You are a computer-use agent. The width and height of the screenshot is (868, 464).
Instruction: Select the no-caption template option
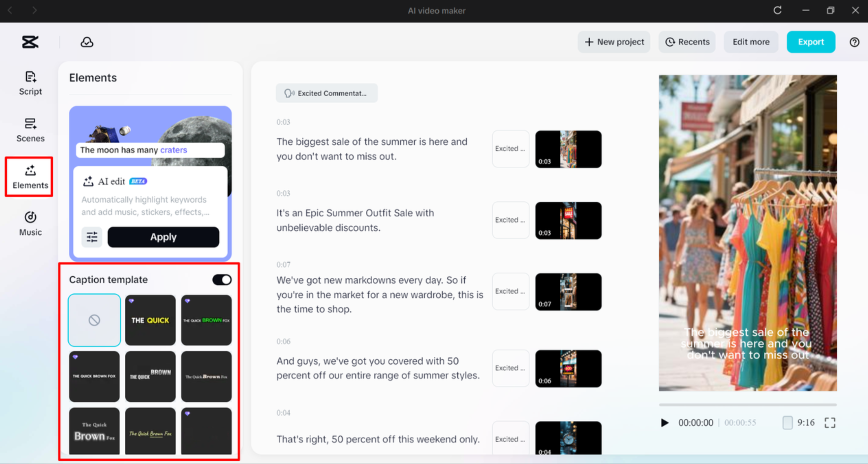point(94,320)
